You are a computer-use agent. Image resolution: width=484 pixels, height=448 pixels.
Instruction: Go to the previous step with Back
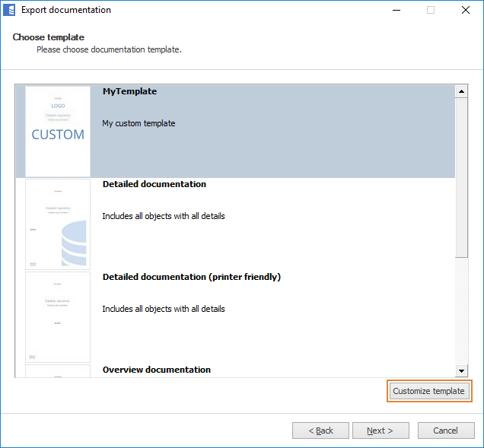click(320, 431)
